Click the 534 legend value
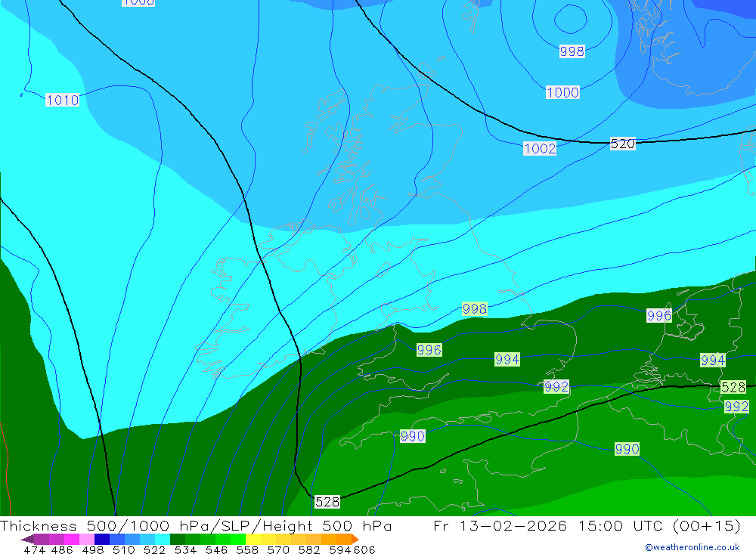The width and height of the screenshot is (756, 554). pos(185,549)
